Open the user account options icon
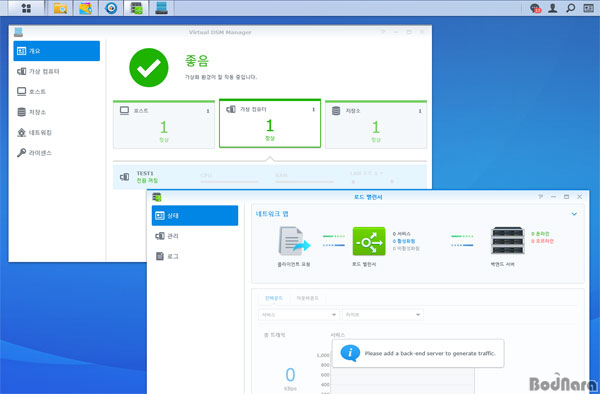The width and height of the screenshot is (600, 394). coord(553,8)
